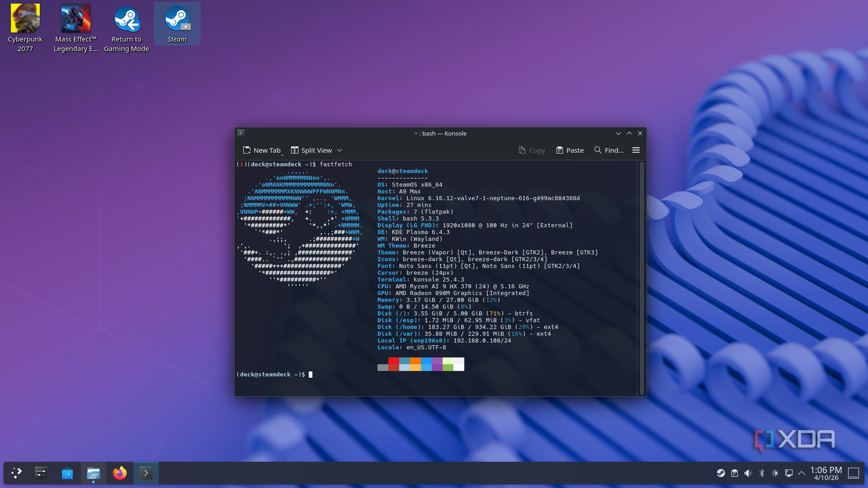
Task: Adjust display brightness via tray icon
Action: [x=775, y=473]
